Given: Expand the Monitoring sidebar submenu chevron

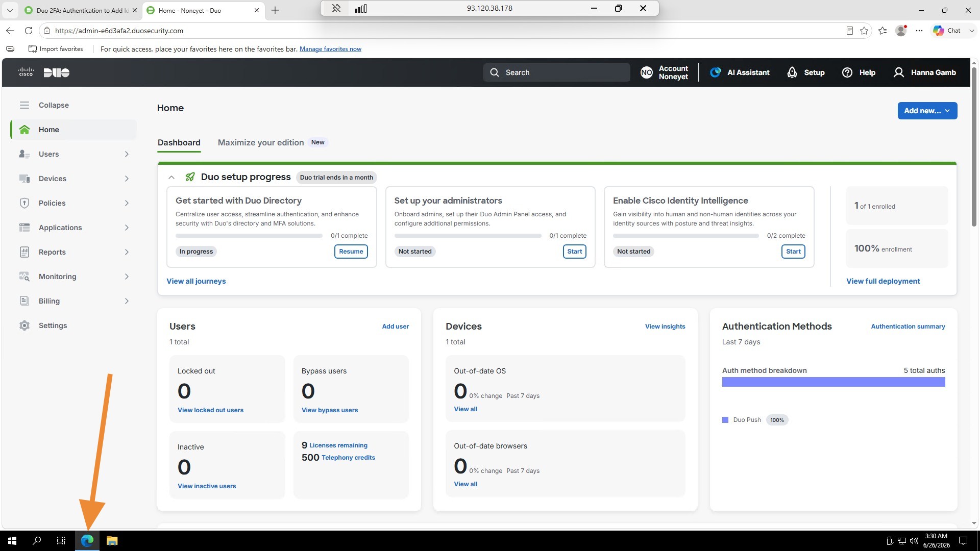Looking at the screenshot, I should [127, 277].
